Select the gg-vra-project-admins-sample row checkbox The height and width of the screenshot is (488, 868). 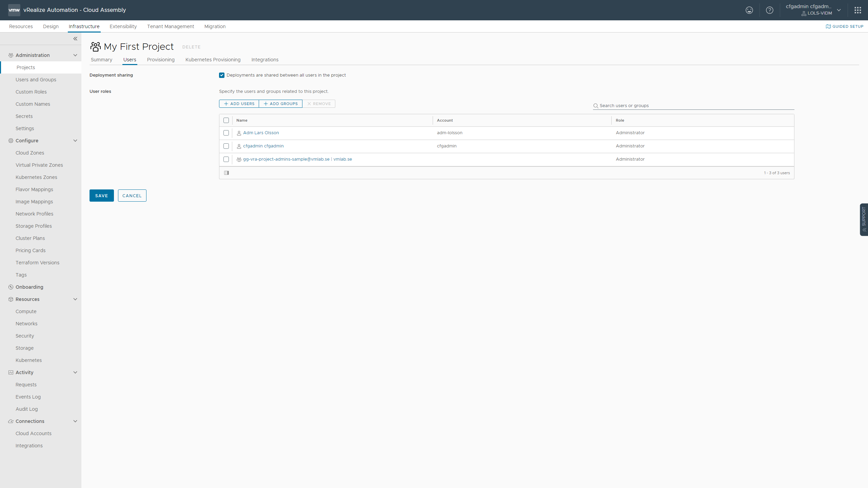click(226, 159)
